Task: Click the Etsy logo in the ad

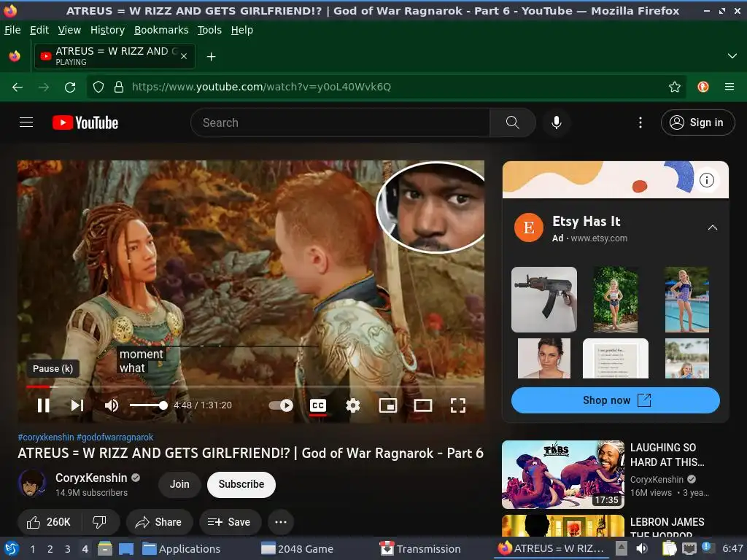Action: coord(528,227)
